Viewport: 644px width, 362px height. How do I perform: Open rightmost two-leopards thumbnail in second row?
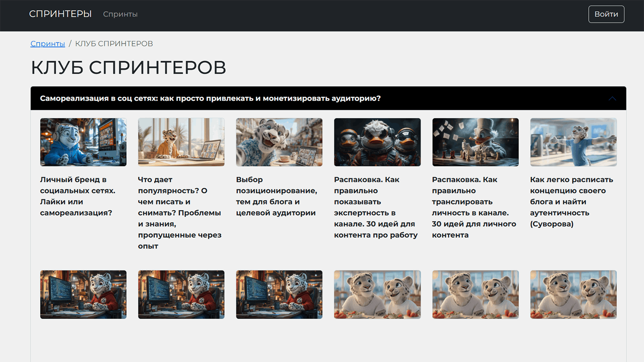pyautogui.click(x=573, y=294)
